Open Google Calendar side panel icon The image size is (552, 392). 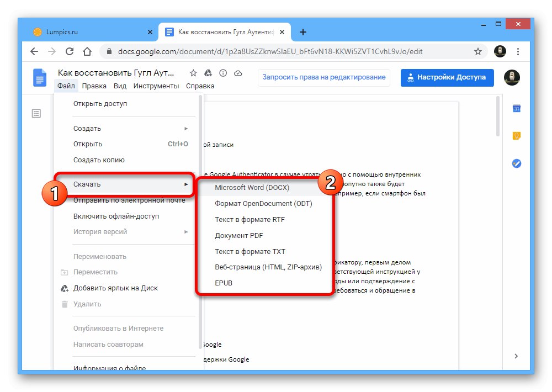click(517, 108)
